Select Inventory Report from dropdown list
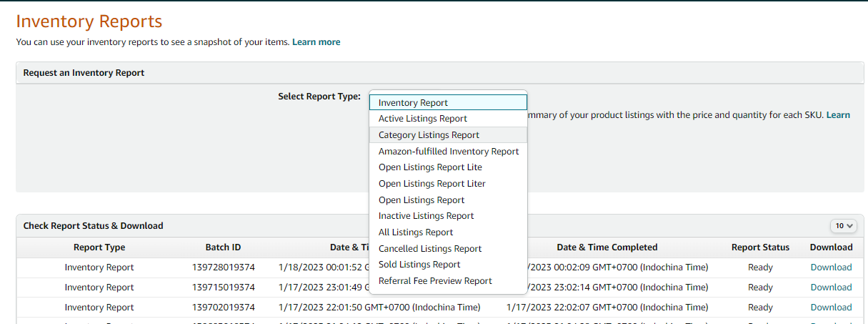Image resolution: width=868 pixels, height=324 pixels. pyautogui.click(x=448, y=102)
